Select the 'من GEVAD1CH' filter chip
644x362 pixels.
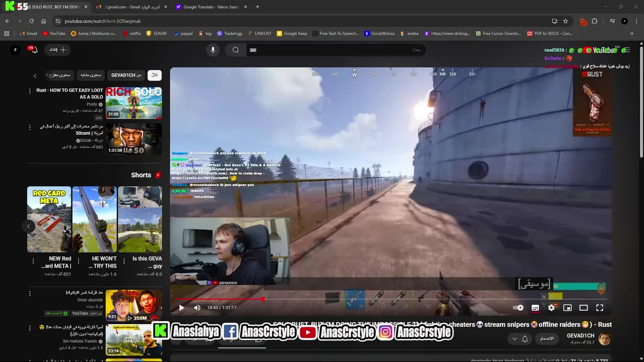coord(126,75)
